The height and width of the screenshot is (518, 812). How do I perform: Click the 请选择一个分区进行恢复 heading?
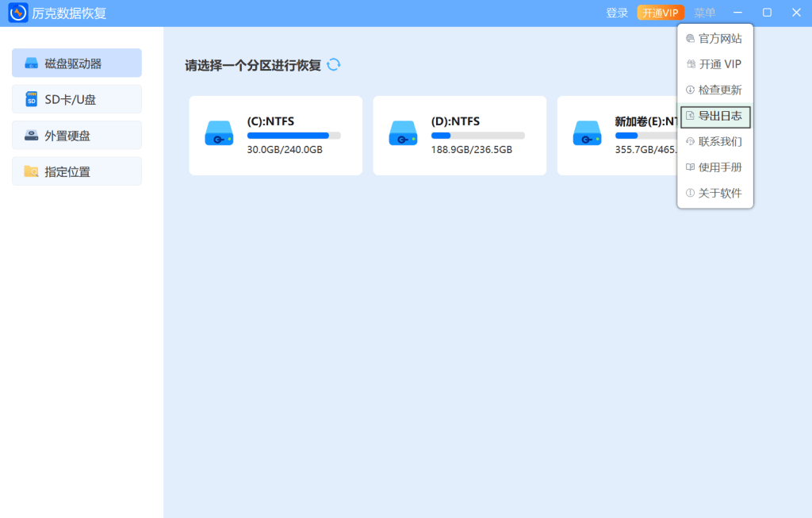point(253,65)
